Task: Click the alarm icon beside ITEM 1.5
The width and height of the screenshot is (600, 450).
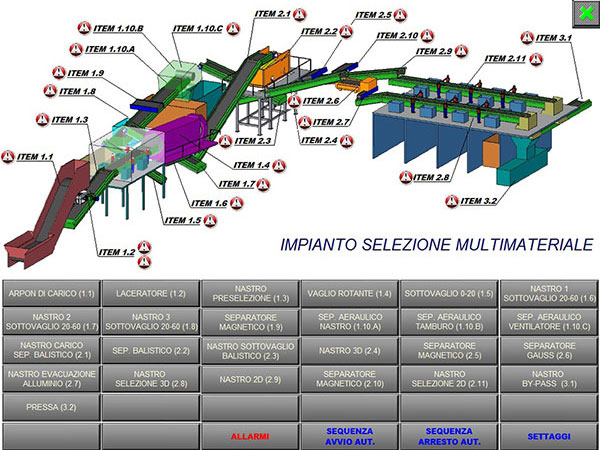Action: [x=212, y=220]
